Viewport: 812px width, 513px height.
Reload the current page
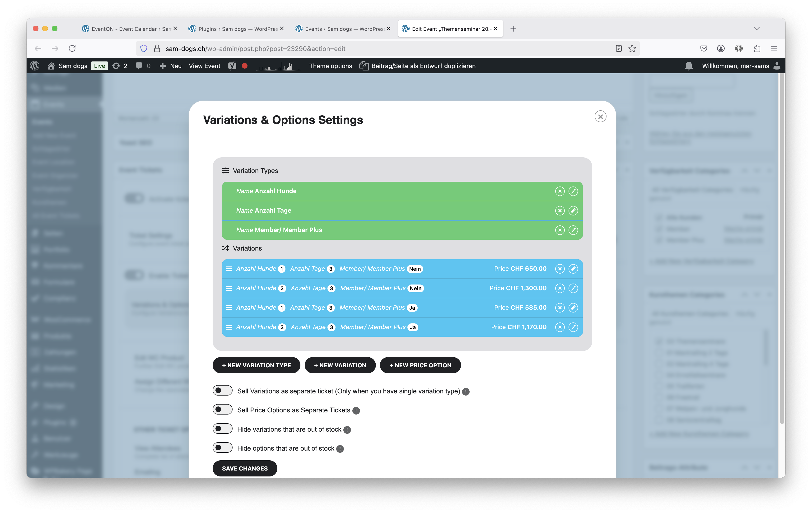click(72, 49)
